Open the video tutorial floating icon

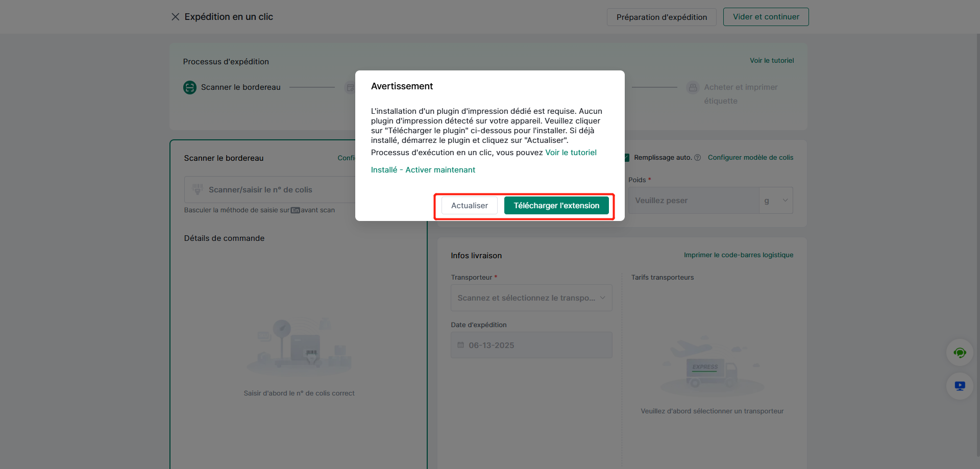pyautogui.click(x=960, y=386)
